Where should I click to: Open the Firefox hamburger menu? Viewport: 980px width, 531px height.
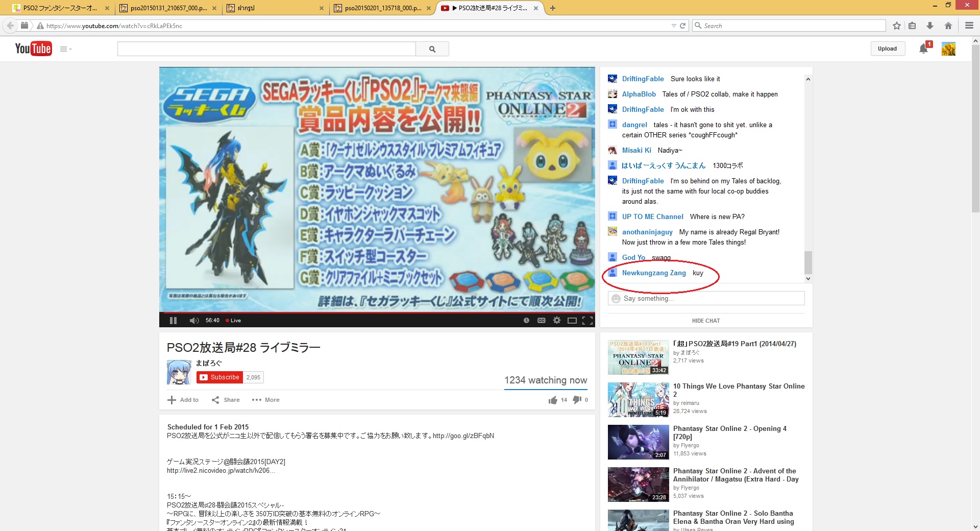tap(969, 26)
